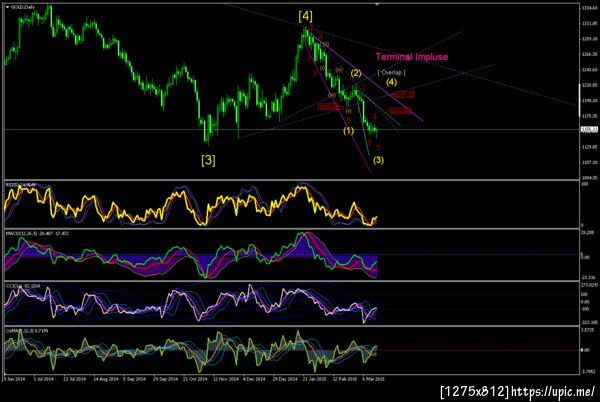
Task: Click the 4 Dec 2014 date label
Action: tap(254, 379)
